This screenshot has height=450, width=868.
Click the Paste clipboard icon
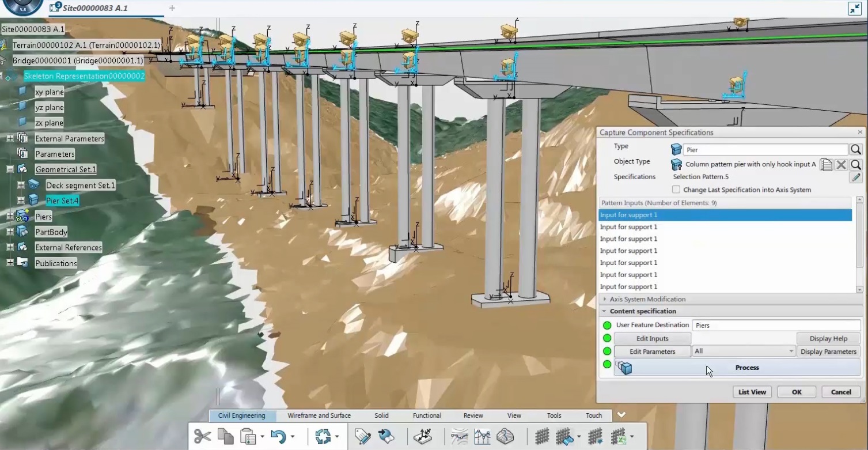pyautogui.click(x=248, y=436)
